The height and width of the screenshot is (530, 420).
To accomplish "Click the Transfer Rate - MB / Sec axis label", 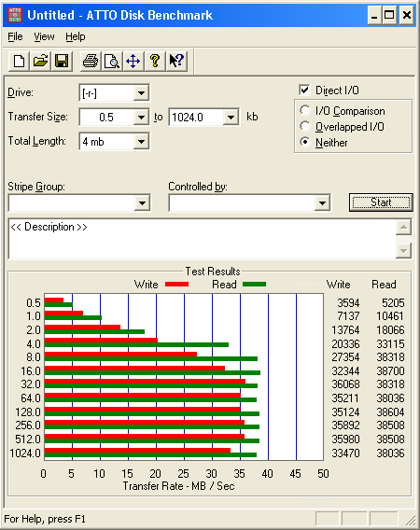I will (x=178, y=486).
